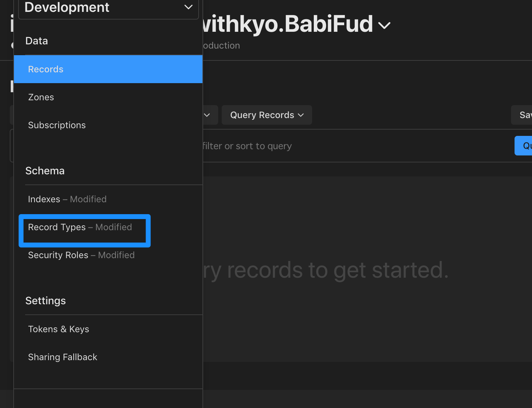Screen dimensions: 532x408
Task: Expand the record type chevron beside Query Records
Action: [207, 115]
